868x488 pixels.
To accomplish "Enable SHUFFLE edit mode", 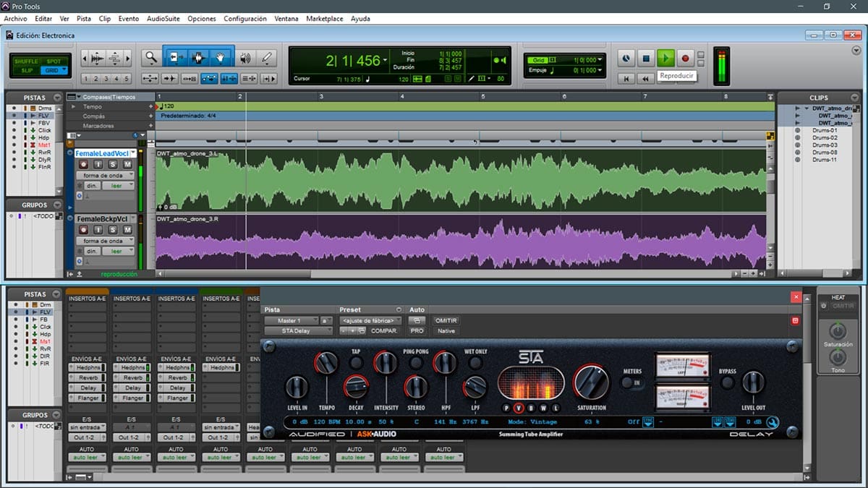I will (27, 61).
